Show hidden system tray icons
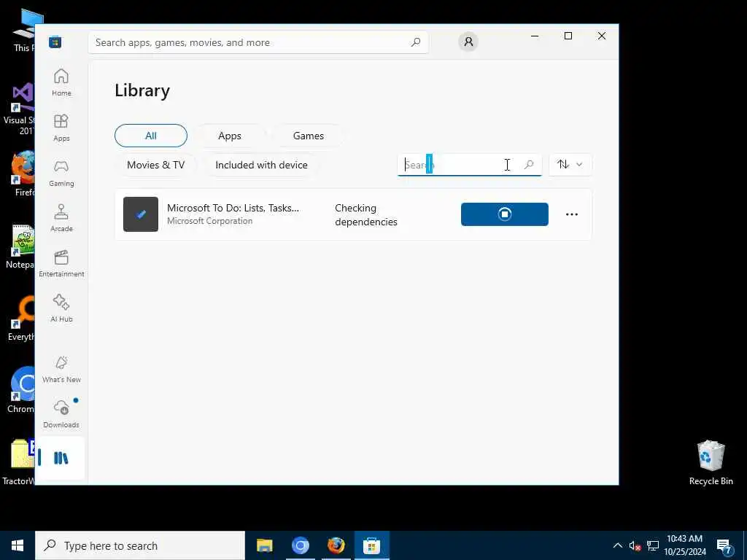This screenshot has width=747, height=560. point(617,545)
